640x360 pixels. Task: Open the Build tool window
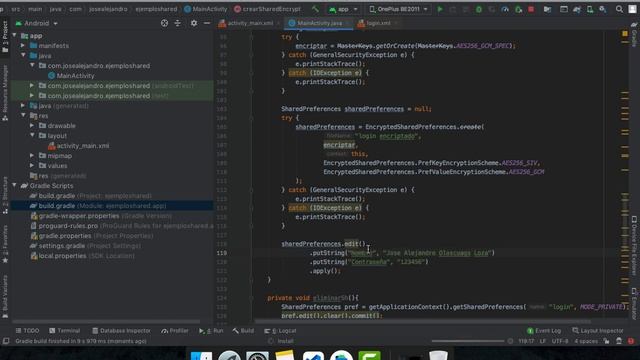pyautogui.click(x=243, y=331)
